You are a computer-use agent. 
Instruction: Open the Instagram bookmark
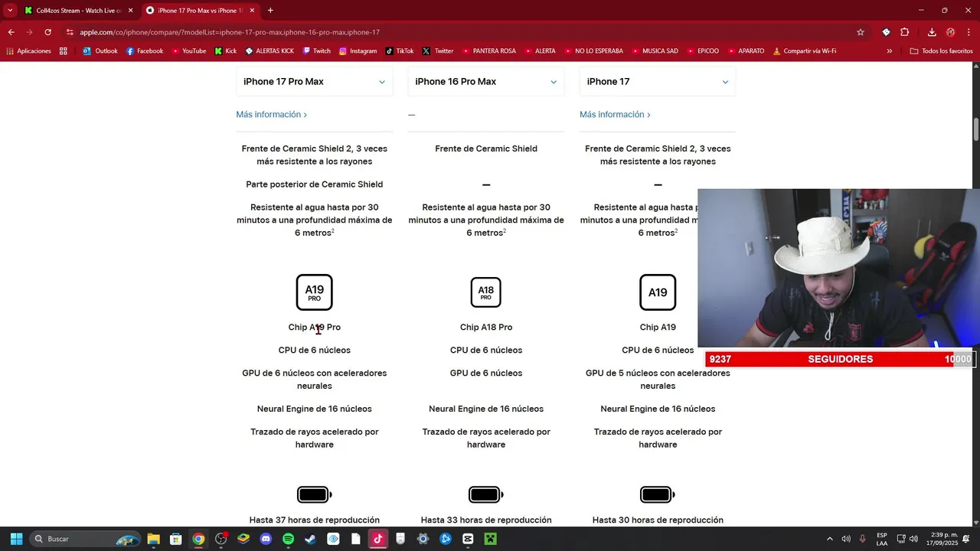(357, 51)
